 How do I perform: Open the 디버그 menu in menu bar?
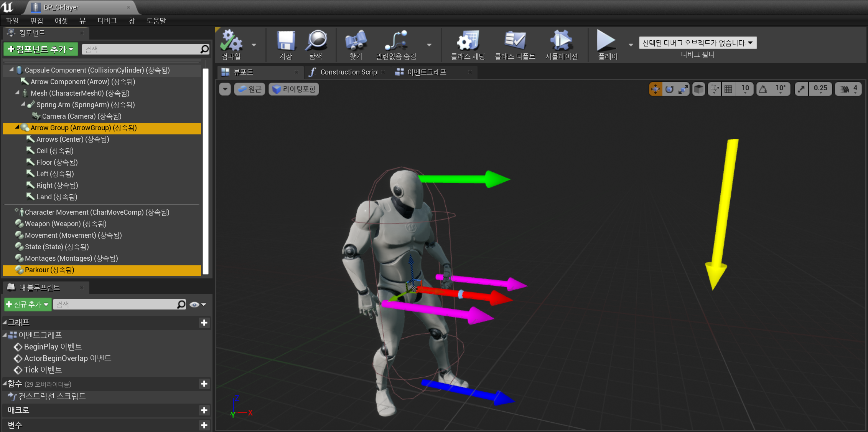click(x=107, y=21)
